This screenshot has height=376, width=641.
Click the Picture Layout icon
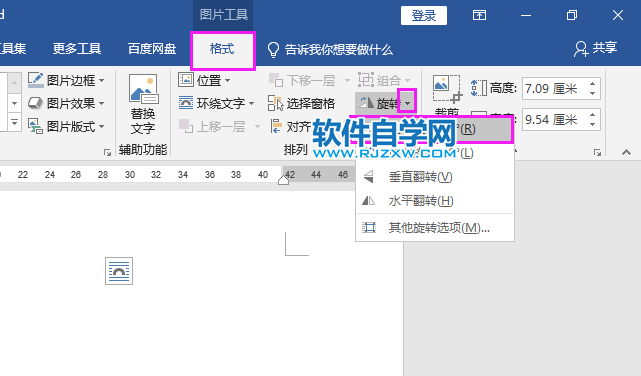tap(35, 126)
